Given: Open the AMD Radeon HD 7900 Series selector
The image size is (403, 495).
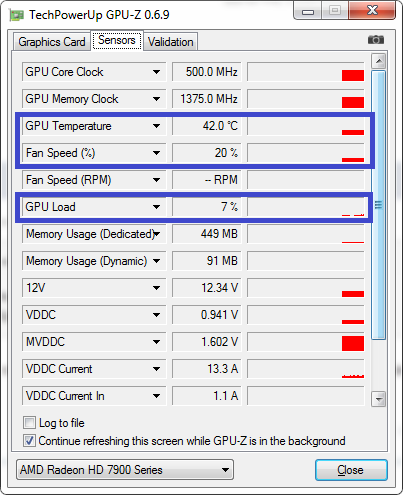Looking at the screenshot, I should (125, 470).
